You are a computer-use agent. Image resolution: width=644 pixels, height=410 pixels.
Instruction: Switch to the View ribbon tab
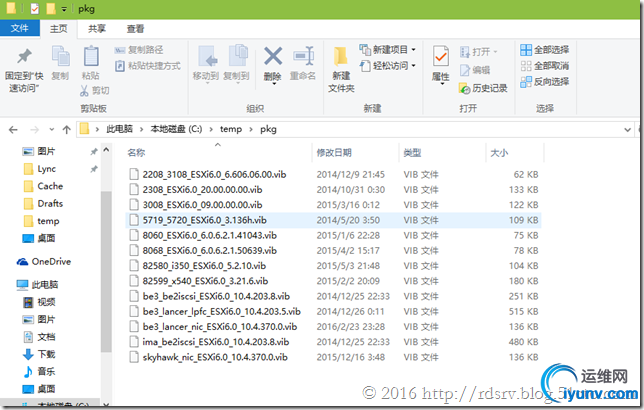(x=136, y=28)
